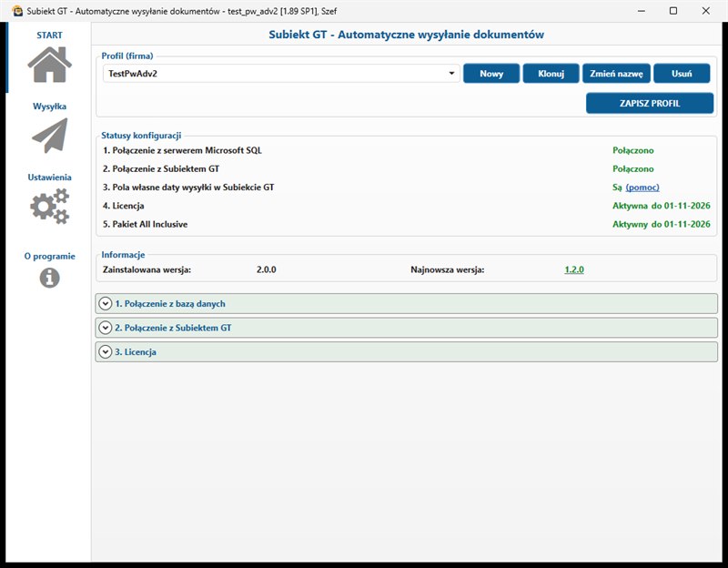This screenshot has width=728, height=568.
Task: Open the Wysyłka paper plane icon
Action: click(50, 136)
